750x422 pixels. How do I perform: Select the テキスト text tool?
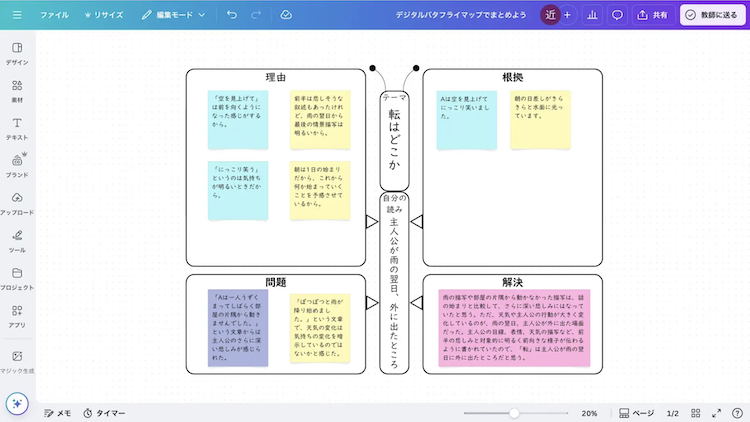coord(17,128)
